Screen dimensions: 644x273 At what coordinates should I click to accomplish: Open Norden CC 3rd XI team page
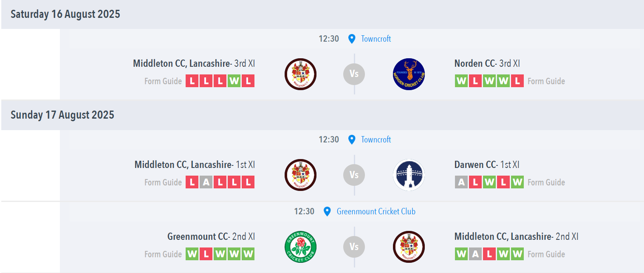pyautogui.click(x=487, y=63)
